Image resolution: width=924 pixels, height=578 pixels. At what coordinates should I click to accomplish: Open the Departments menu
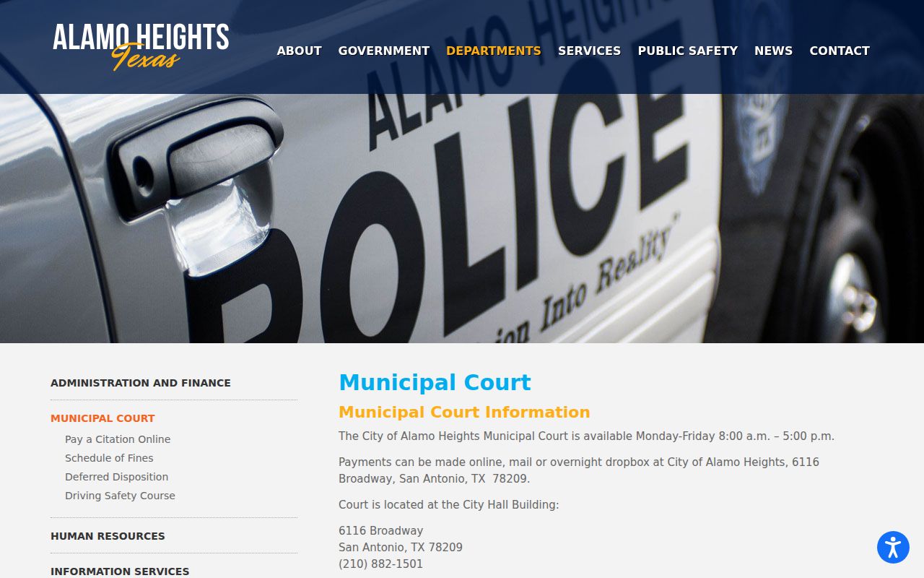pos(494,51)
